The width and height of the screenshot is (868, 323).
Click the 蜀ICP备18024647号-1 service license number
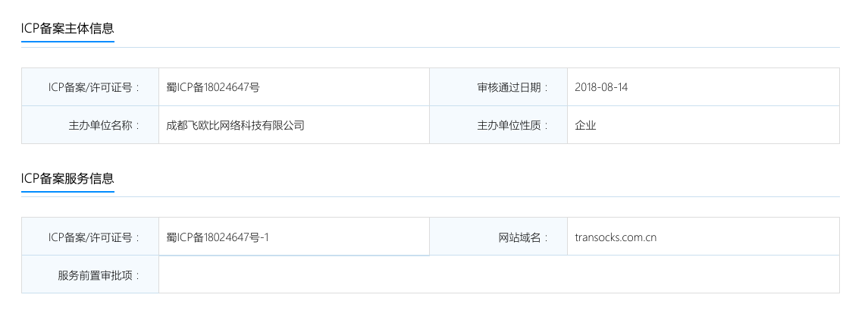(x=218, y=237)
